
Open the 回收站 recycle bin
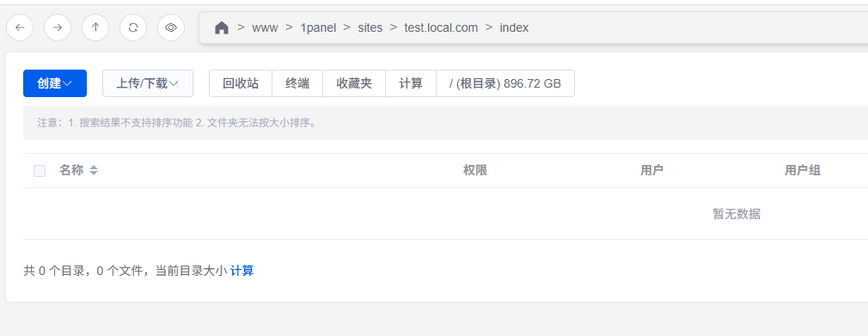[x=241, y=83]
